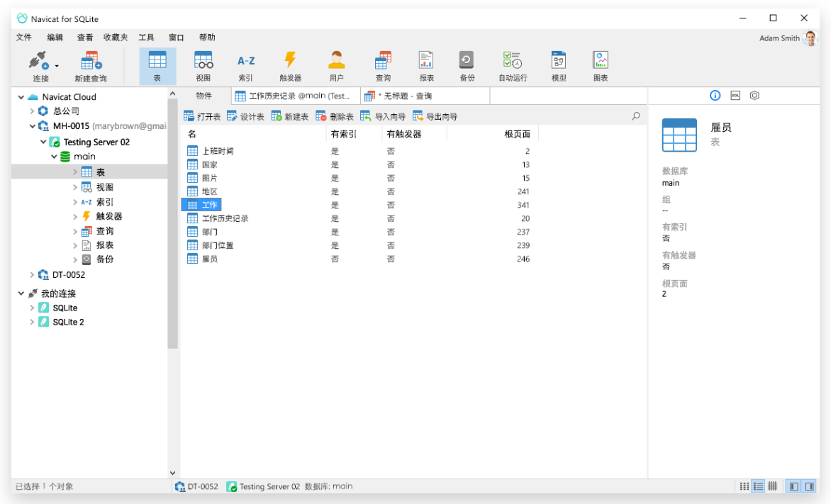Toggle the left navigation pane

tap(794, 486)
